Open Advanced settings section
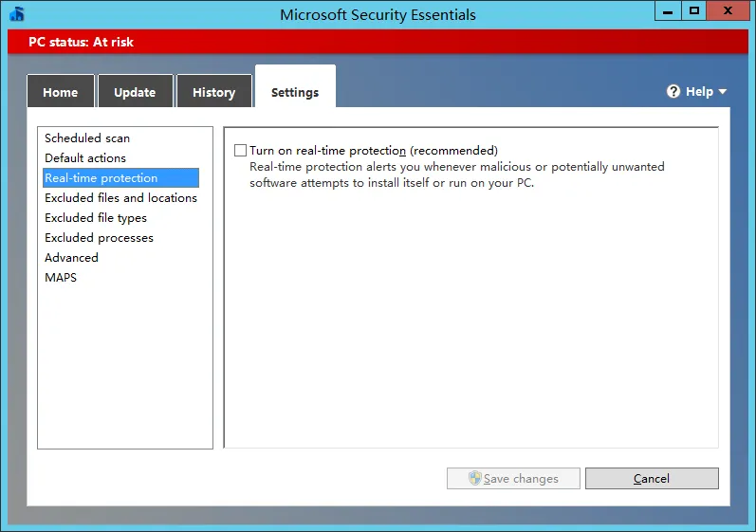756x532 pixels. click(x=120, y=257)
